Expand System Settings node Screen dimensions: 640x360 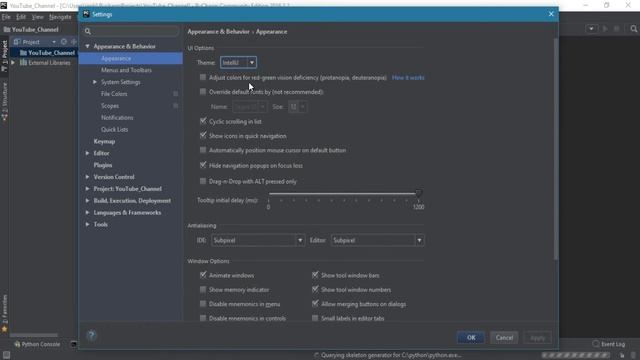click(x=95, y=82)
